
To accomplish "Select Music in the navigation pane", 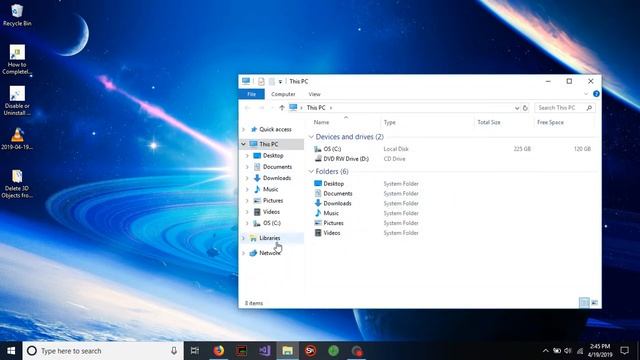I will (x=270, y=189).
